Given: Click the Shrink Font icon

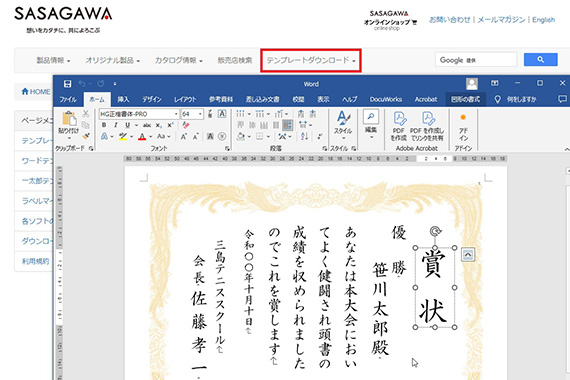Looking at the screenshot, I should pyautogui.click(x=196, y=136).
